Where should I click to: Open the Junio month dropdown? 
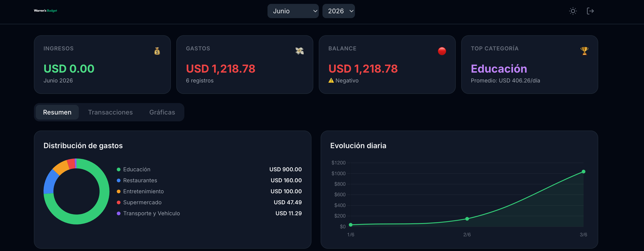click(x=293, y=11)
